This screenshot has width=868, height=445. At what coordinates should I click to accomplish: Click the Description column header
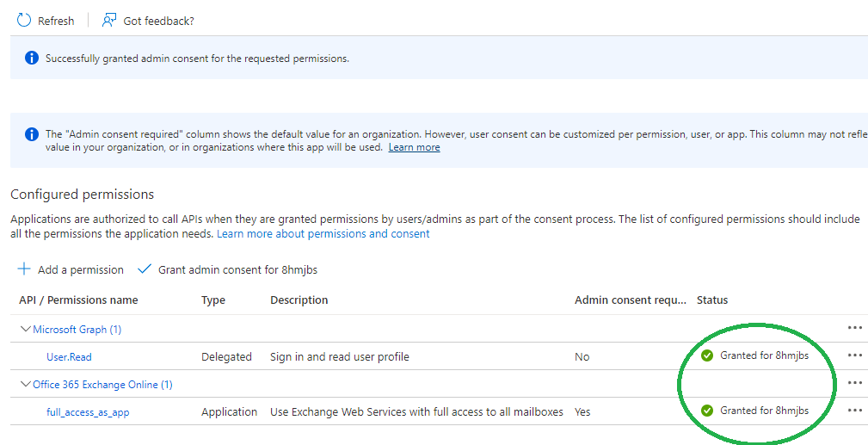(x=299, y=300)
